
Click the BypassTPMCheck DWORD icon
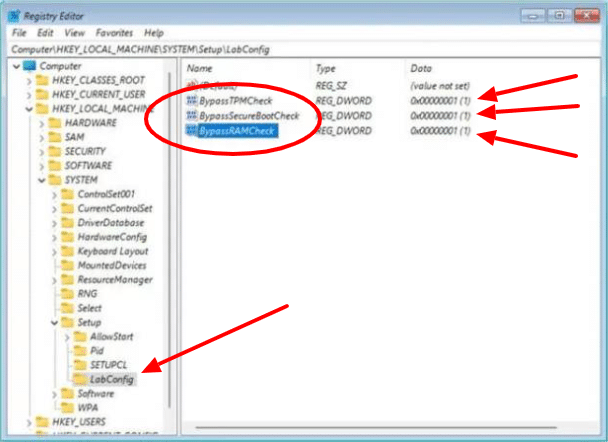[x=192, y=101]
